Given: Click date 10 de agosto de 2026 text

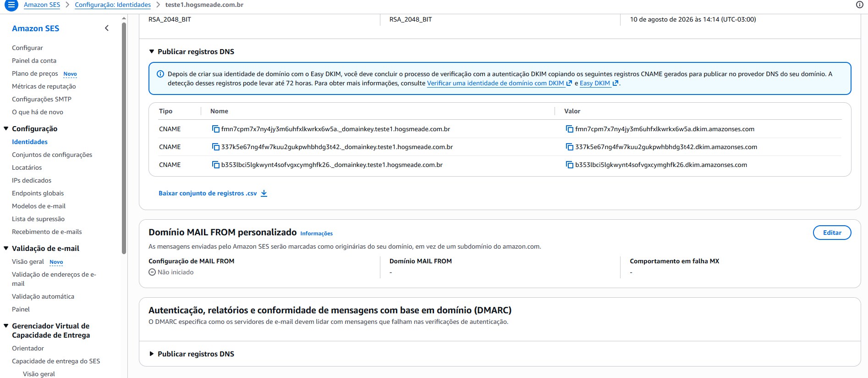Looking at the screenshot, I should pos(693,19).
